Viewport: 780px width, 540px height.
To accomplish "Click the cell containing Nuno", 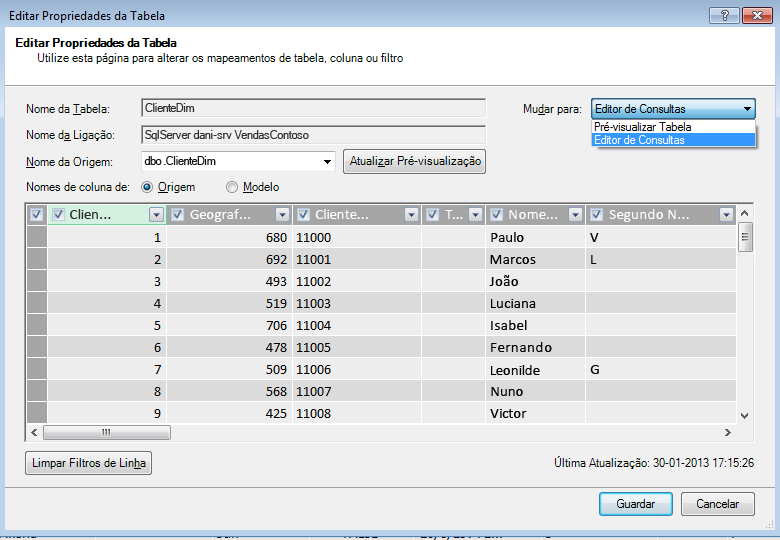I will click(x=536, y=391).
